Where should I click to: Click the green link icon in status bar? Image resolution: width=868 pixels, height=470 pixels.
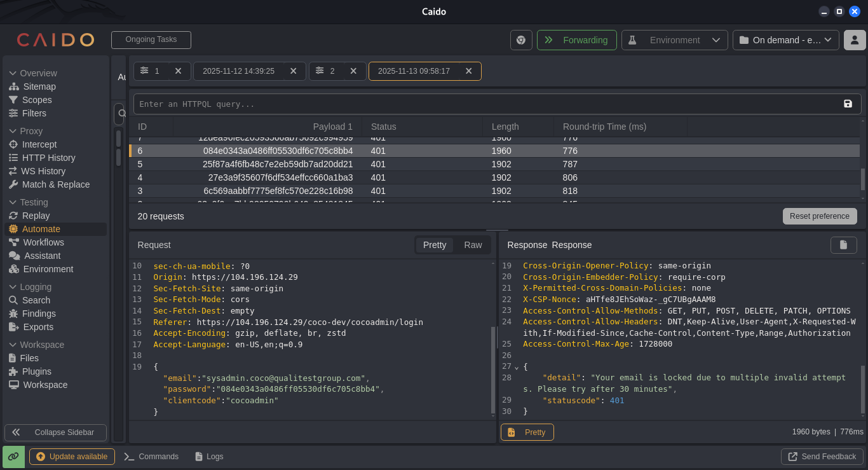click(x=13, y=457)
